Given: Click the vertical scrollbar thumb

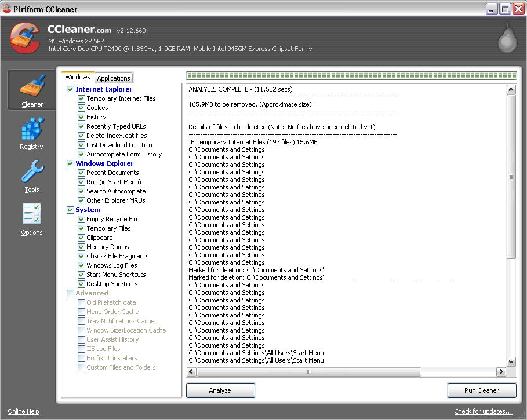Looking at the screenshot, I should [x=511, y=177].
